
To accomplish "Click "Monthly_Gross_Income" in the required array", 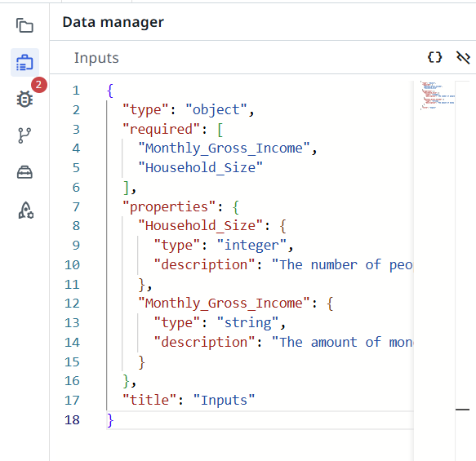I will click(x=224, y=148).
